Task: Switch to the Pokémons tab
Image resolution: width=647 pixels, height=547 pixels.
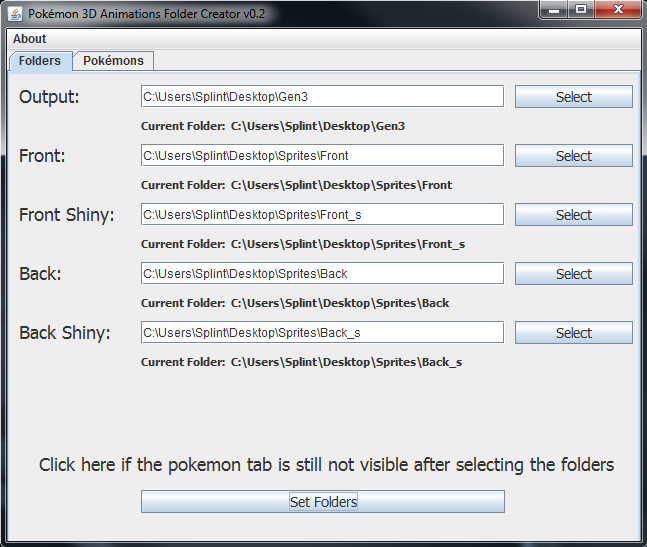Action: (x=113, y=61)
